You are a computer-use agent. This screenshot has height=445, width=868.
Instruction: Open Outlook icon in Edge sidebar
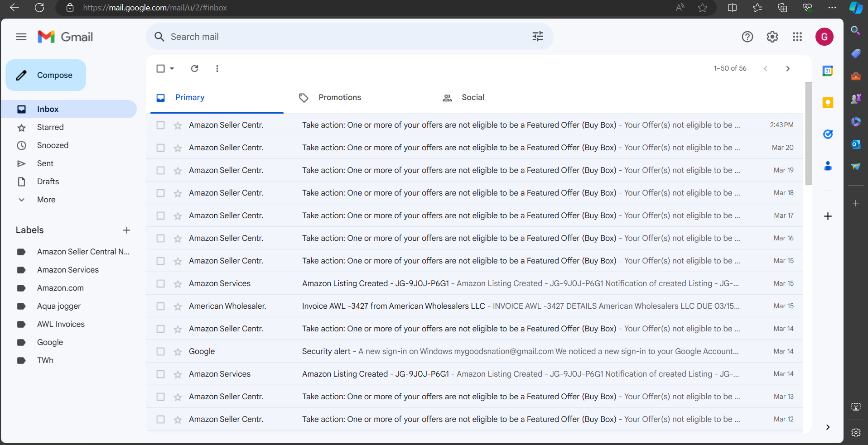[856, 144]
